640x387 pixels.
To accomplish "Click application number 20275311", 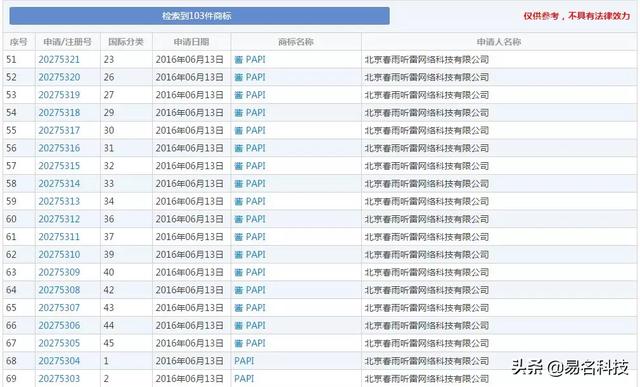I will 59,237.
